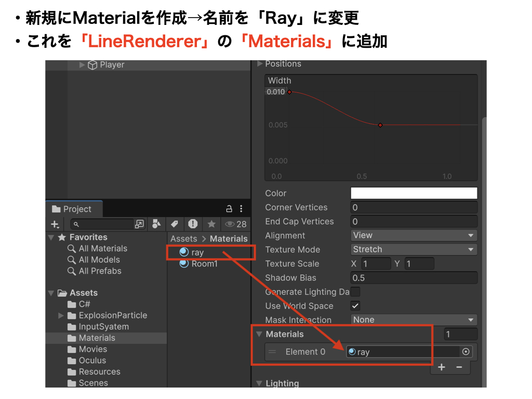Click the Materials breadcrumb in the path
Screen dimensions: 532x399
229,238
